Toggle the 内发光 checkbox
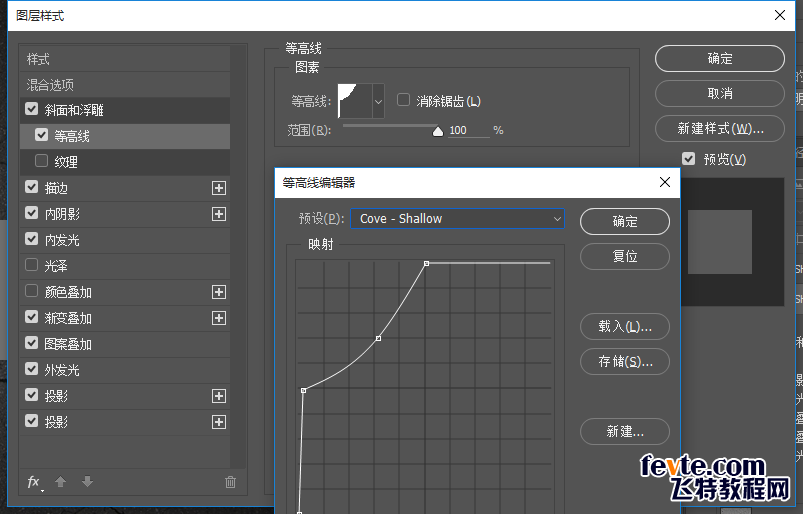803x514 pixels. tap(31, 239)
